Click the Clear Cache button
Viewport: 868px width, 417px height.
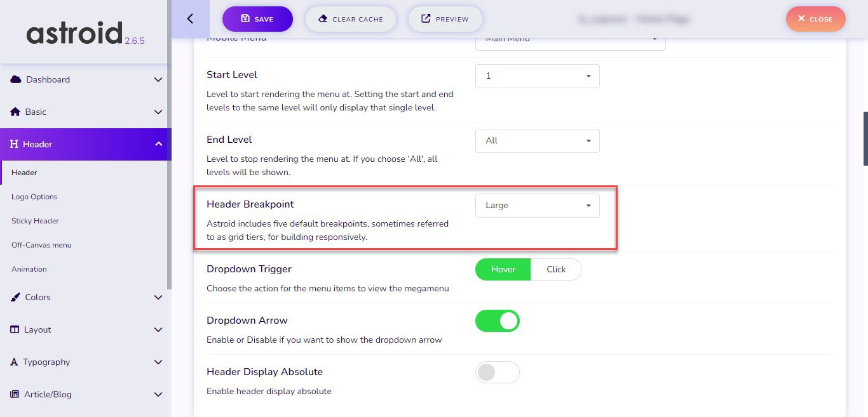click(x=351, y=19)
